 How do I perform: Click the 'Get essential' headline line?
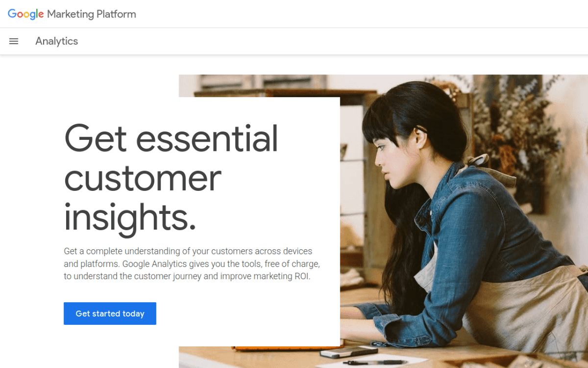click(171, 138)
